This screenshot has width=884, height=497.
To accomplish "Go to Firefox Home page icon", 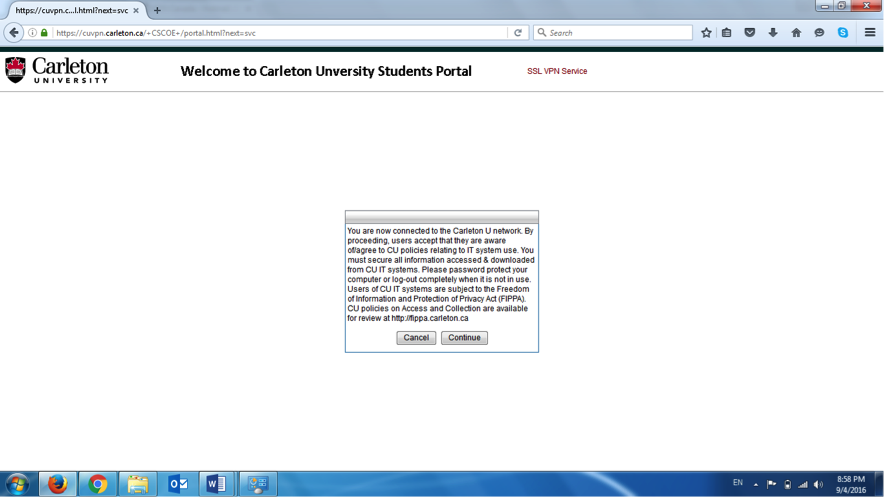I will pyautogui.click(x=796, y=33).
